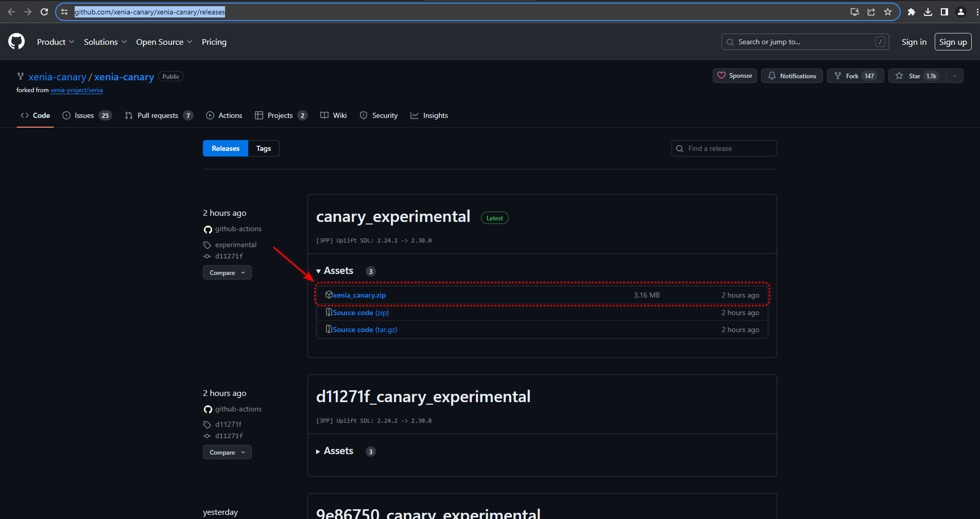The width and height of the screenshot is (980, 519).
Task: Click the experimental tag icon
Action: [x=207, y=245]
